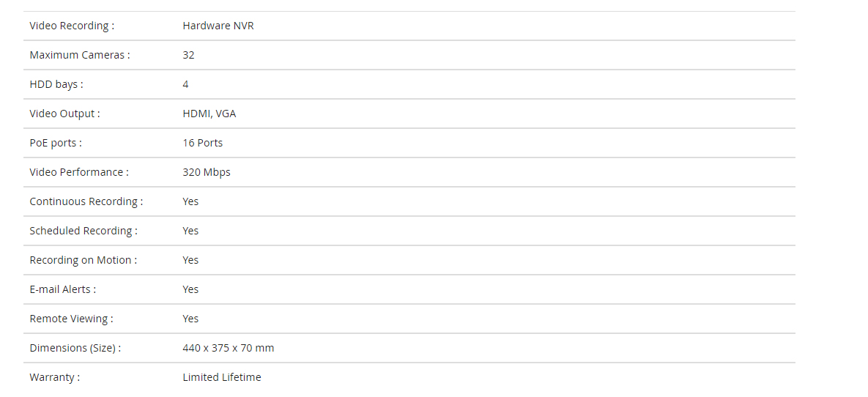
Task: Select the 440 x 375 x 70 mm value
Action: (228, 349)
